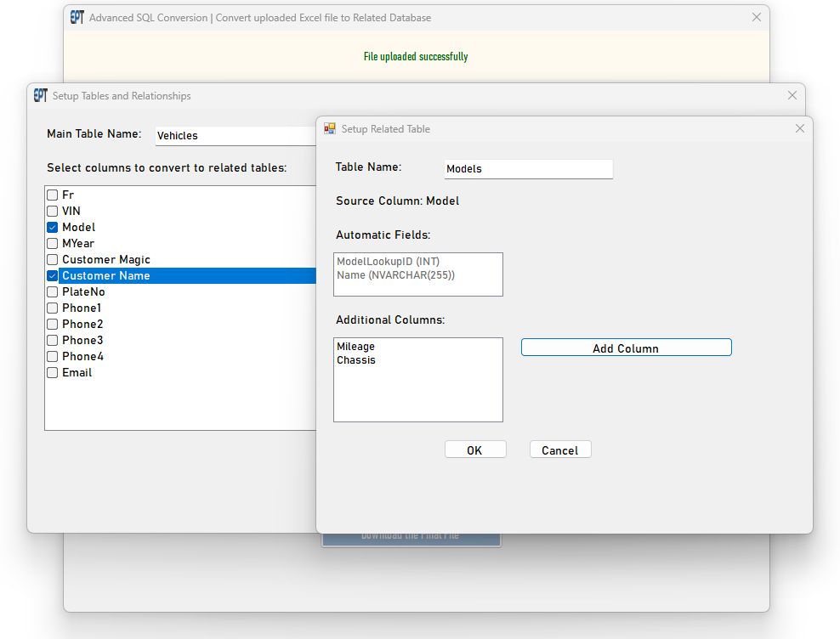Viewport: 840px width, 639px height.
Task: Close the Setup Related Table dialog
Action: pyautogui.click(x=799, y=128)
